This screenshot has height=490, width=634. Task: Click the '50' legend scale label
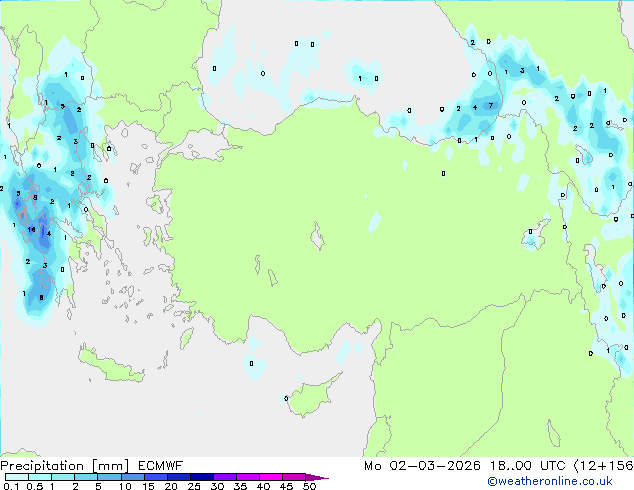pyautogui.click(x=309, y=486)
